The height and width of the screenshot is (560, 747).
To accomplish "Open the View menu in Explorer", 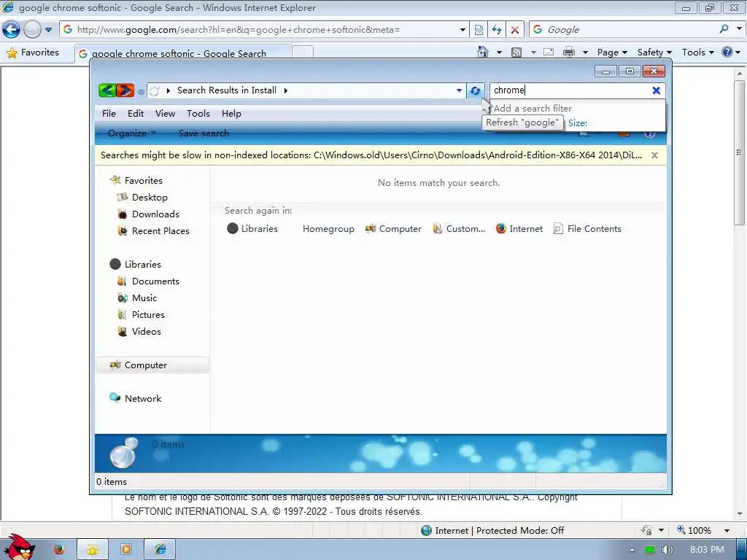I will tap(165, 113).
